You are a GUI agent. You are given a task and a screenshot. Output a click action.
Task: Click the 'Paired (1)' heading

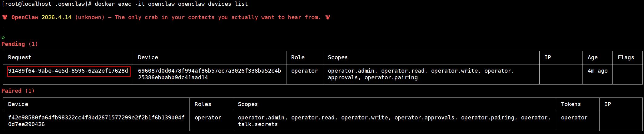pyautogui.click(x=18, y=91)
